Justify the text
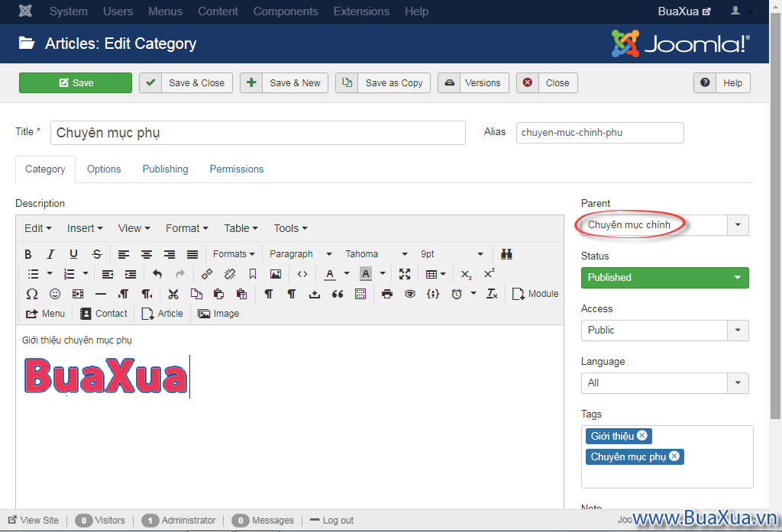This screenshot has width=782, height=532. coord(192,254)
